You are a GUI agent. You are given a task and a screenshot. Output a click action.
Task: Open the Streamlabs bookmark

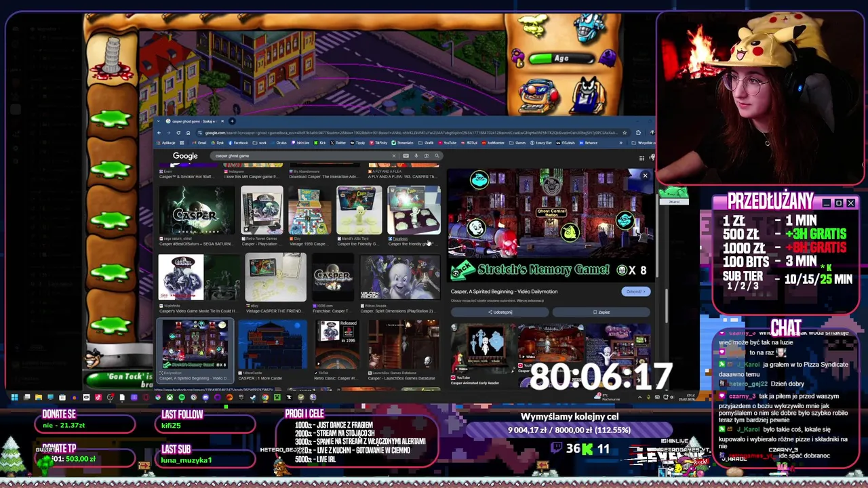(x=403, y=143)
